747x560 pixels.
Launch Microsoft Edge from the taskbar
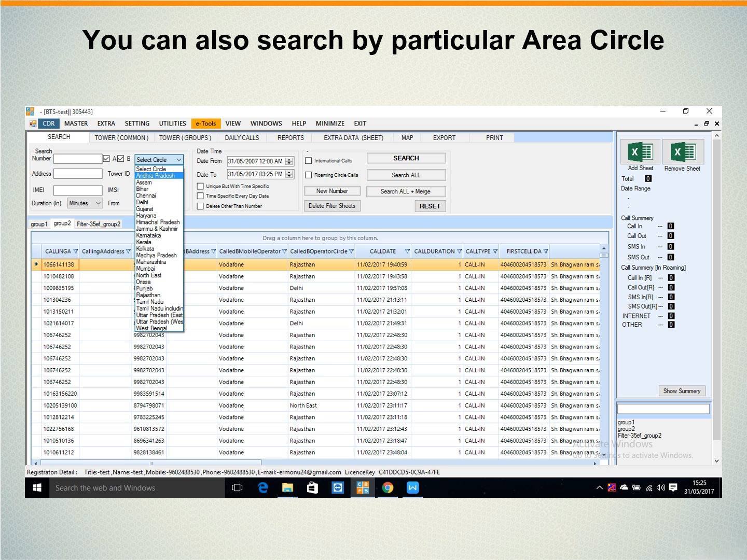click(x=262, y=487)
